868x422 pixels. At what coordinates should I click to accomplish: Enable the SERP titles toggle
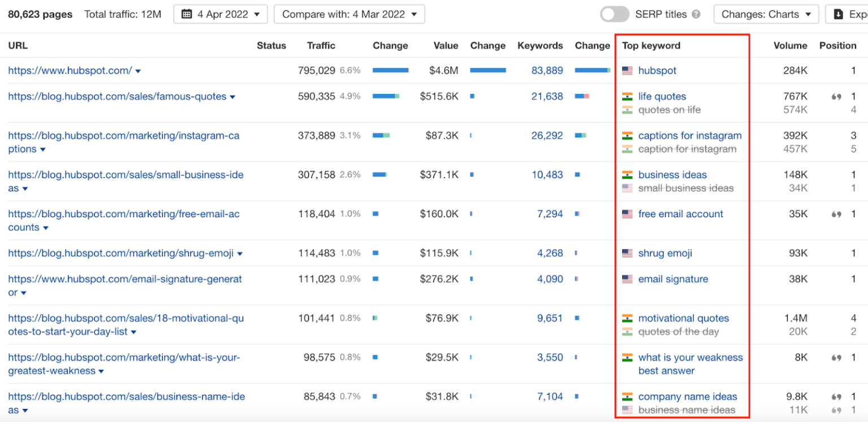(614, 14)
